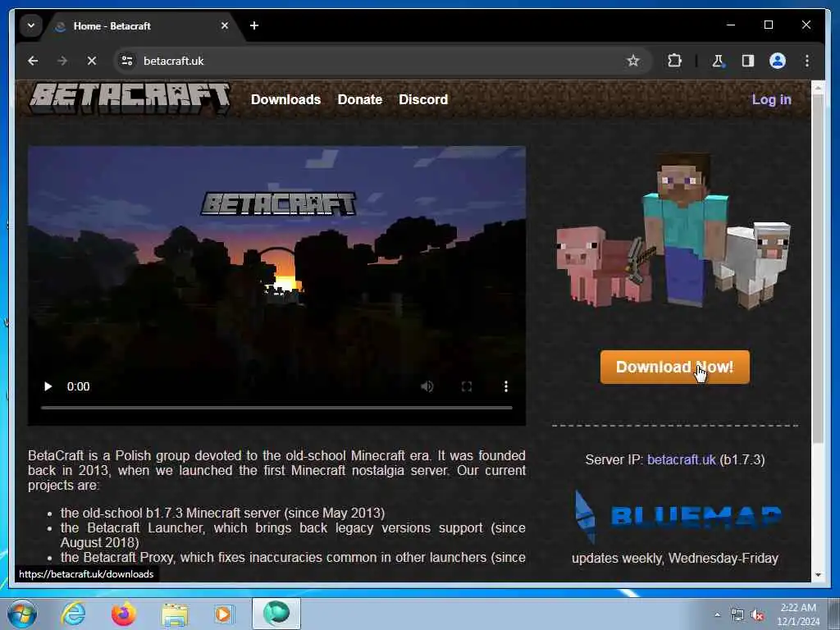Screen dimensions: 840x630
Task: Launch Internet Explorer from the taskbar
Action: (73, 614)
